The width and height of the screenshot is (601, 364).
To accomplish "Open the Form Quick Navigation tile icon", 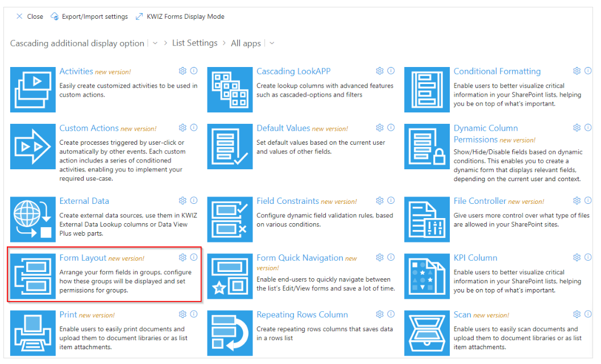I will point(230,276).
